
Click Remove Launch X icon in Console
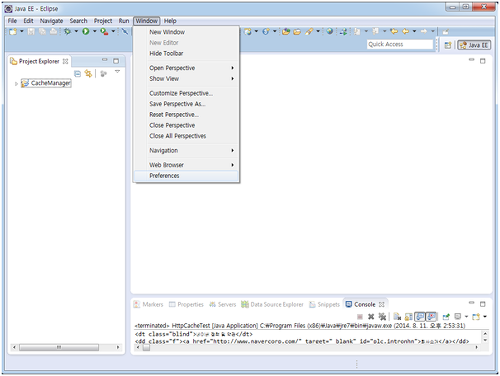371,316
